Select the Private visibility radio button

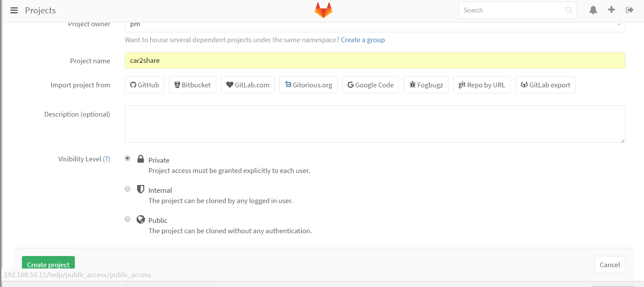(127, 158)
